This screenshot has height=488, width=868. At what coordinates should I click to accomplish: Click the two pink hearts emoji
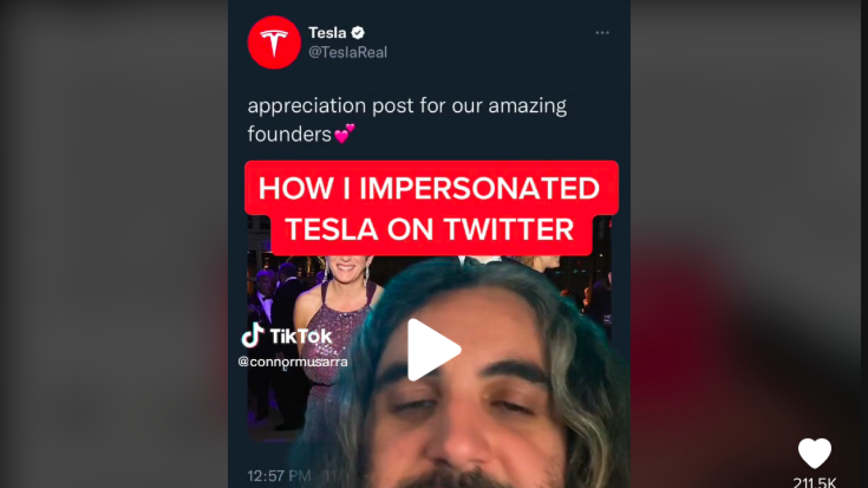[x=344, y=134]
